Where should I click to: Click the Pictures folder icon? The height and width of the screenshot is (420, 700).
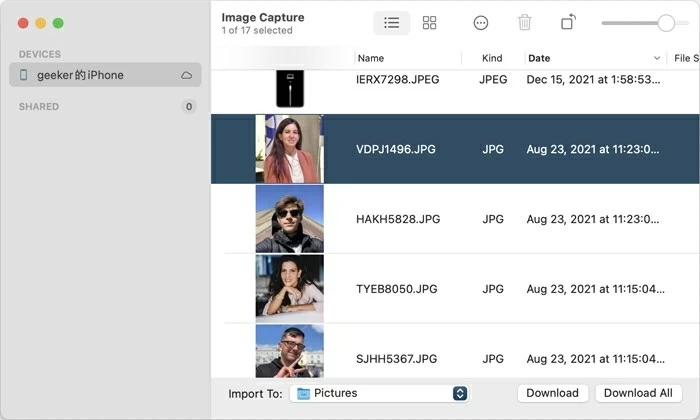[303, 394]
